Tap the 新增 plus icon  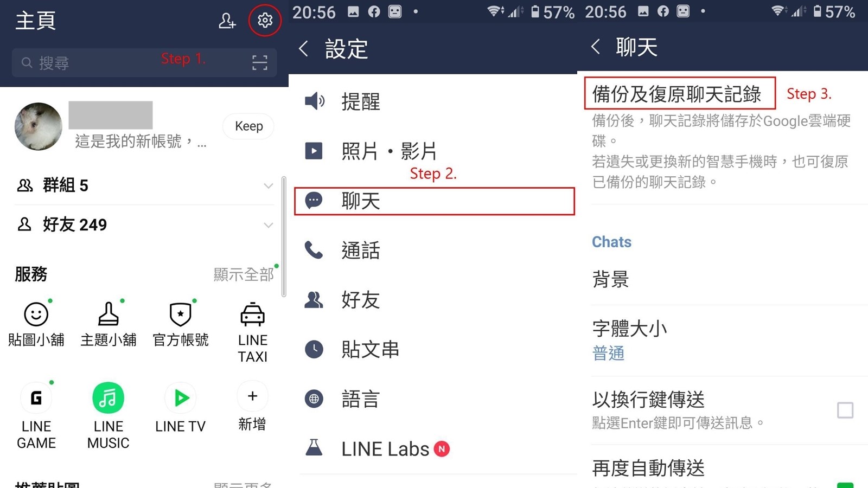click(x=252, y=407)
